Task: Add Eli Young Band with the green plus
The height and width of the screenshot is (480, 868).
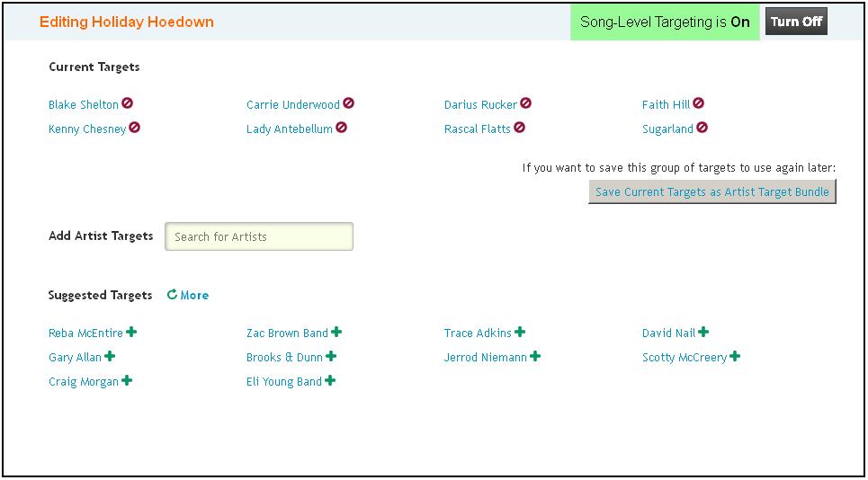Action: pos(330,380)
